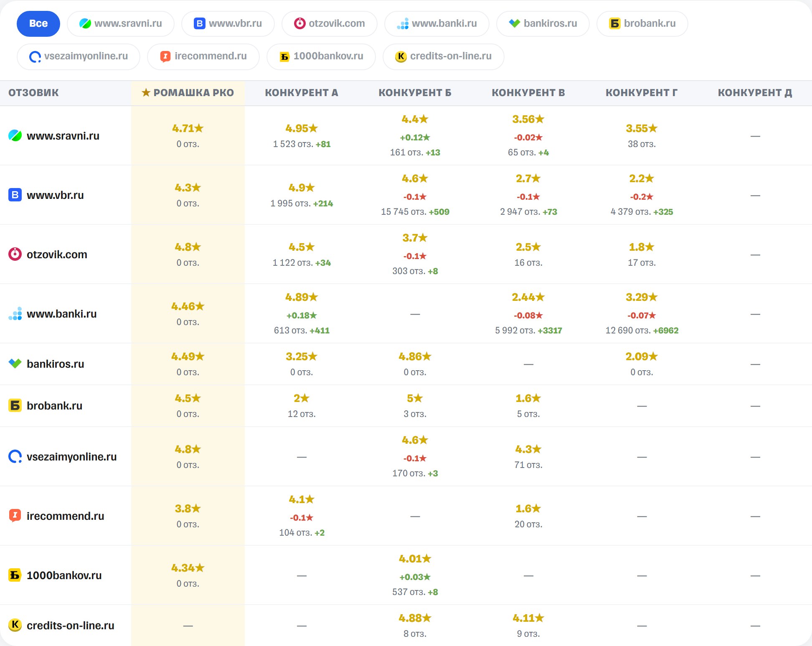Click the "71 отз." review count
Viewport: 812px width, 646px height.
point(528,465)
